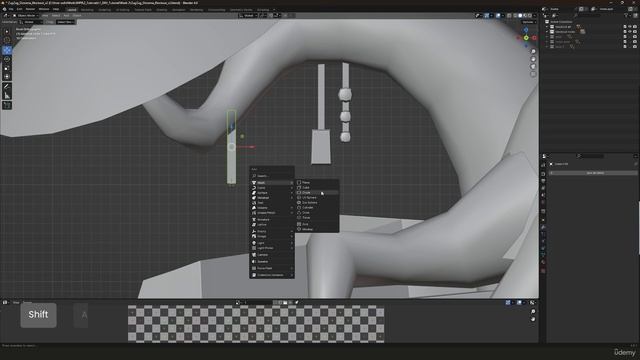Viewport: 640px width, 360px height.
Task: Select the Annotate tool in the toolbar
Action: pos(7,87)
